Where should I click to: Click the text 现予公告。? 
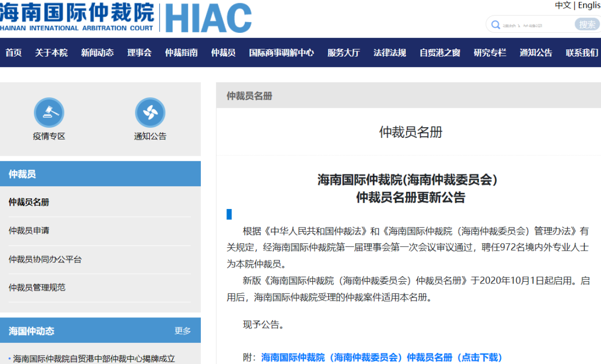click(x=264, y=325)
